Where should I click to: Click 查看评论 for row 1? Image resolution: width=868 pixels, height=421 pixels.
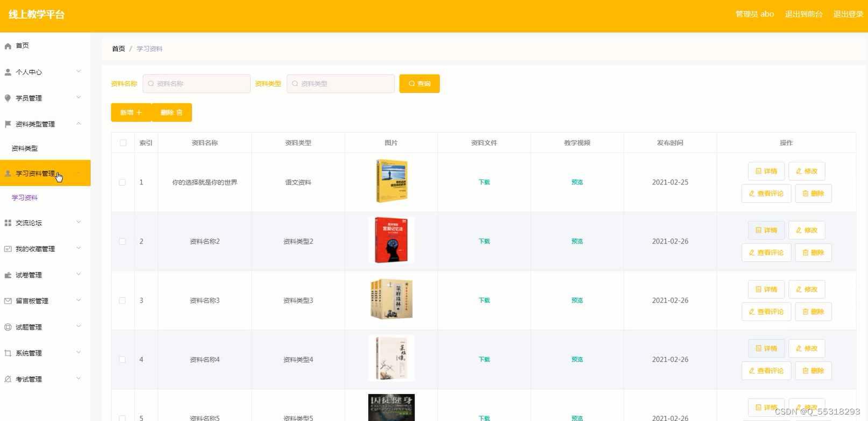766,194
